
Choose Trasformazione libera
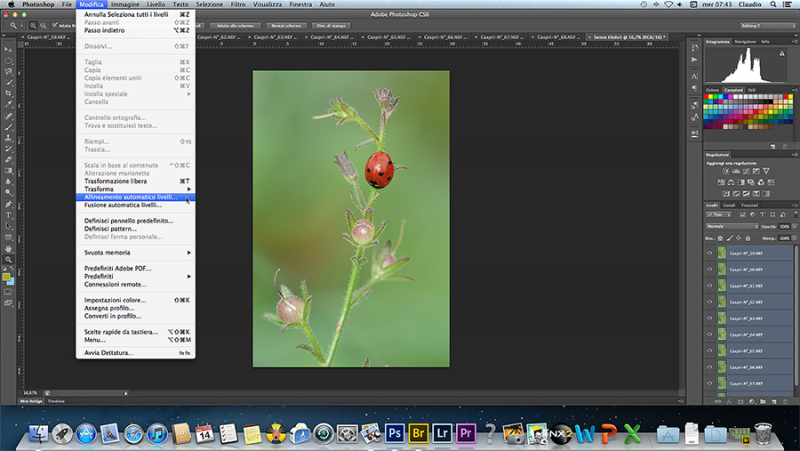coord(135,181)
